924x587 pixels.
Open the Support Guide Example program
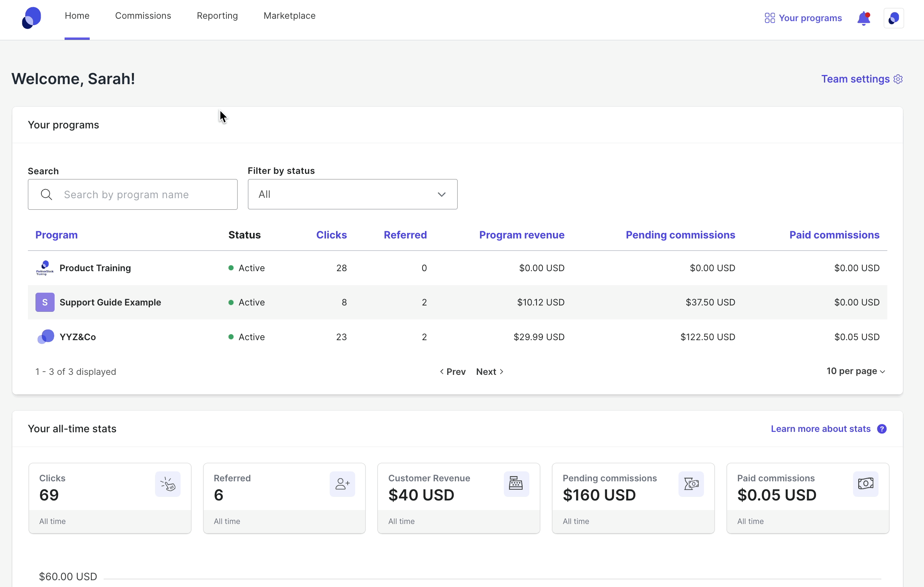(x=110, y=302)
